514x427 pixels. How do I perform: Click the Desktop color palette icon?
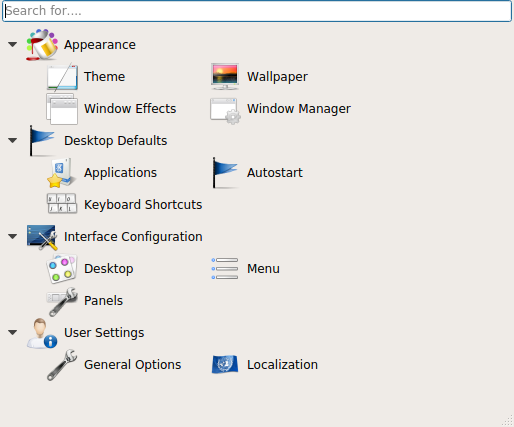click(62, 269)
